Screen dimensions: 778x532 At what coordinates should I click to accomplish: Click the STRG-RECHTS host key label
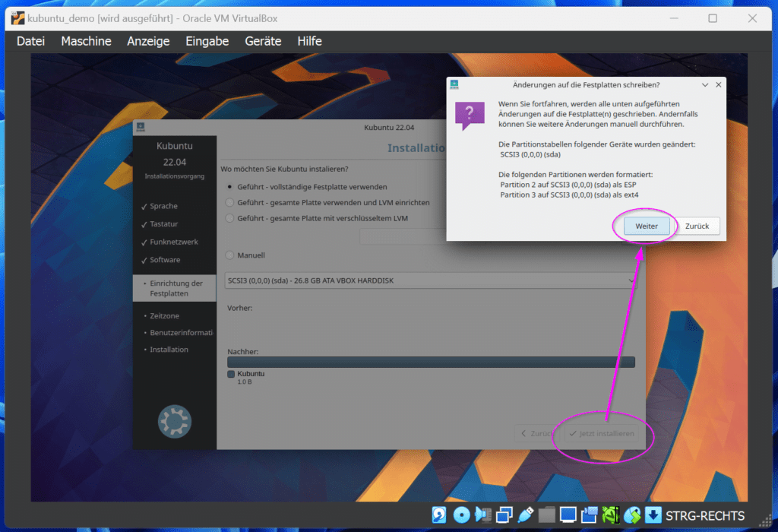click(704, 516)
